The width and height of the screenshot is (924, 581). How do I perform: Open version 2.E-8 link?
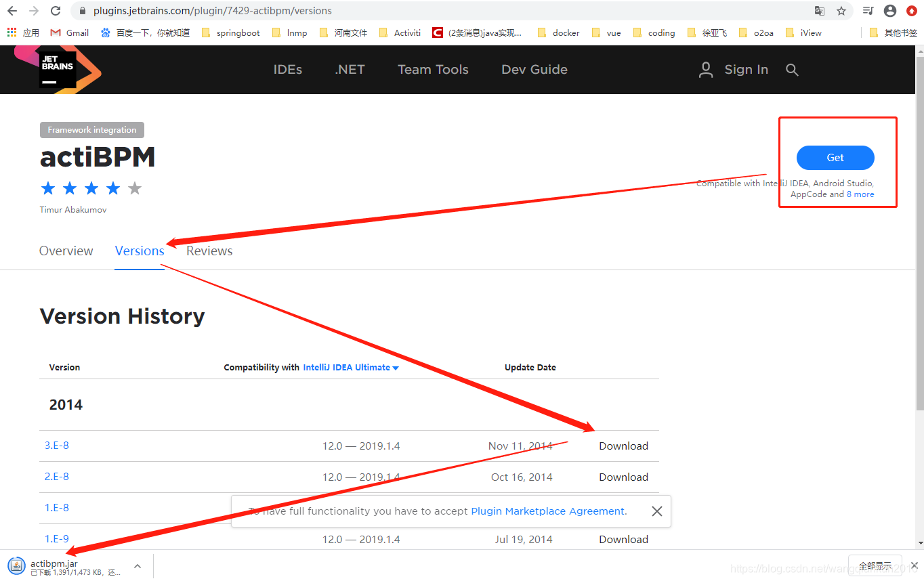[x=57, y=477]
